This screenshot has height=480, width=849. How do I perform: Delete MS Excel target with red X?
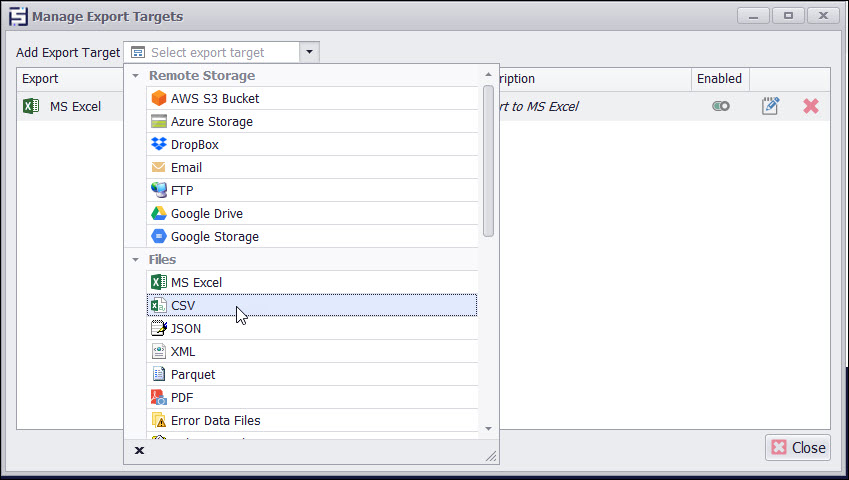811,106
